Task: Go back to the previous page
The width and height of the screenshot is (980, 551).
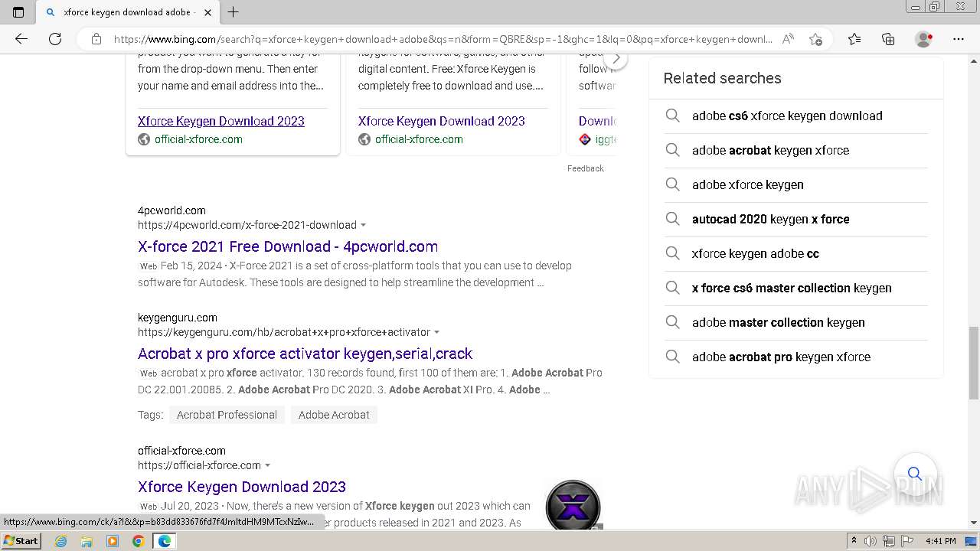Action: [21, 39]
